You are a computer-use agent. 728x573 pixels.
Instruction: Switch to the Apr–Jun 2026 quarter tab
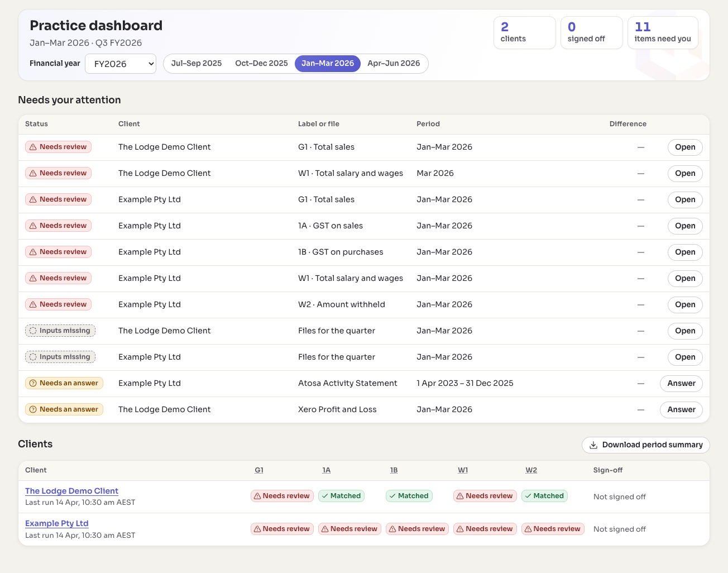click(x=394, y=63)
